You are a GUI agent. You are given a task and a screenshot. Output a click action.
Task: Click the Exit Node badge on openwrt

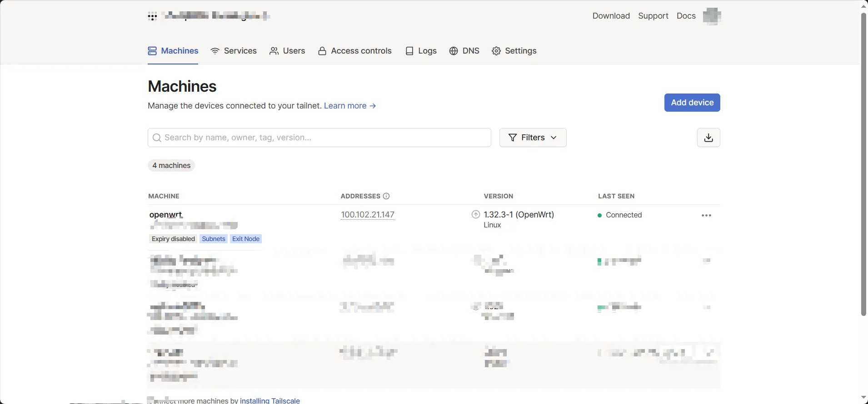[x=245, y=239]
